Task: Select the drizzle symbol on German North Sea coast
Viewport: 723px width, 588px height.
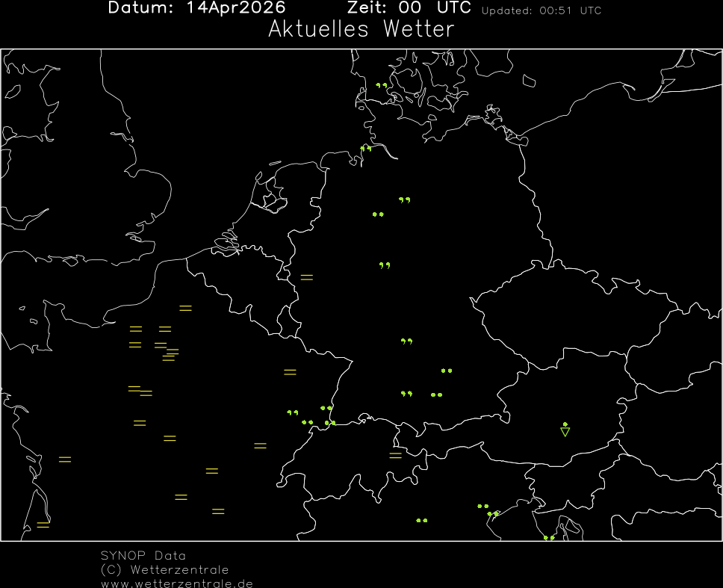Action: 365,149
